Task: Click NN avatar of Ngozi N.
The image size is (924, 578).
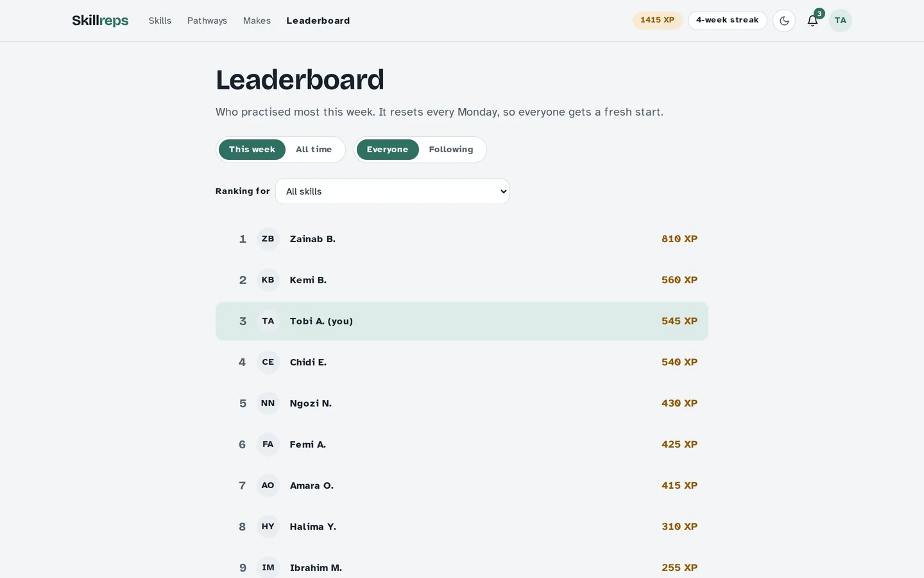Action: tap(268, 403)
